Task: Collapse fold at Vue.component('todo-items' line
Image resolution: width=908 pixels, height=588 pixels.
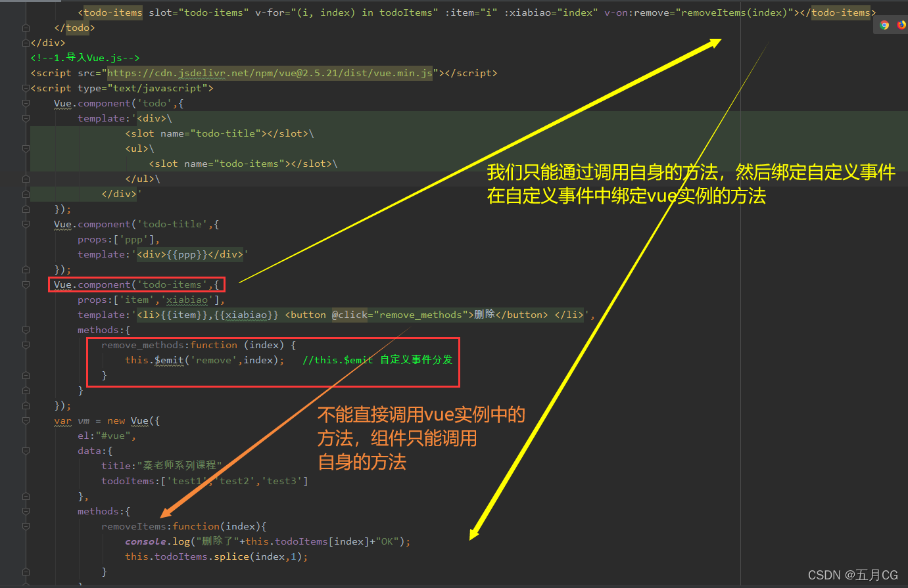Action: click(26, 284)
